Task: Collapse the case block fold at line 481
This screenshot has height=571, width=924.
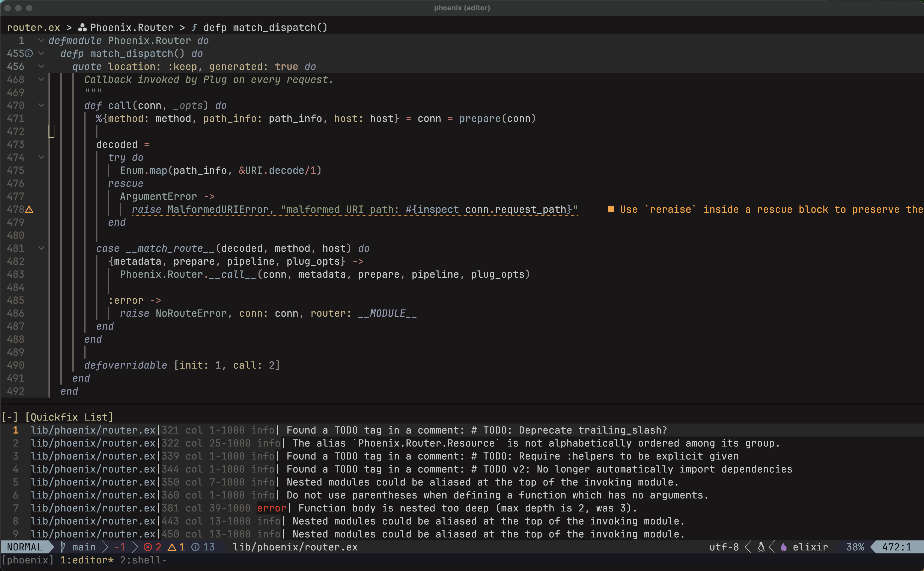Action: tap(41, 248)
